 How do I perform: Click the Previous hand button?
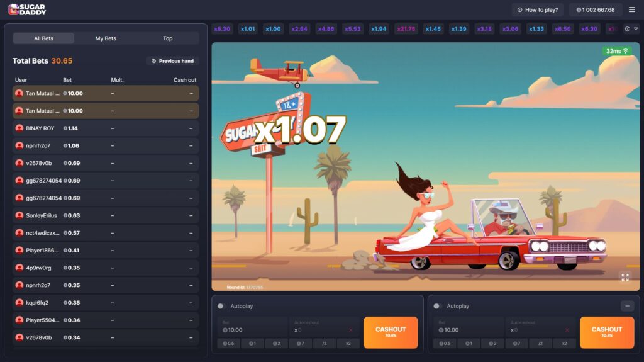172,61
